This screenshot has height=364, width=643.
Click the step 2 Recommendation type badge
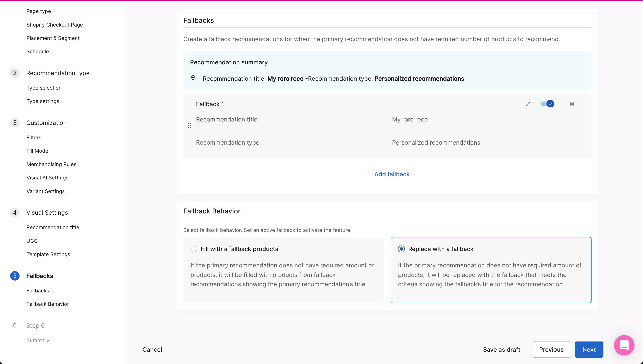(15, 73)
